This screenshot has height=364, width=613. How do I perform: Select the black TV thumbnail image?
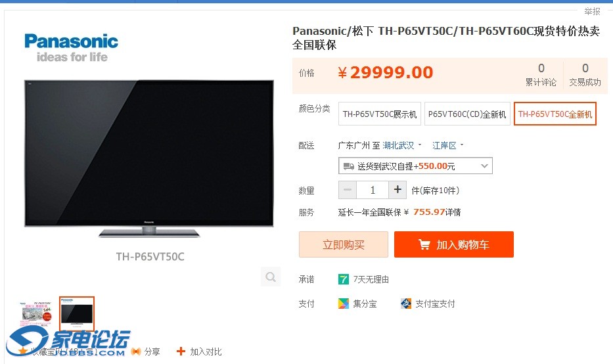tap(77, 314)
